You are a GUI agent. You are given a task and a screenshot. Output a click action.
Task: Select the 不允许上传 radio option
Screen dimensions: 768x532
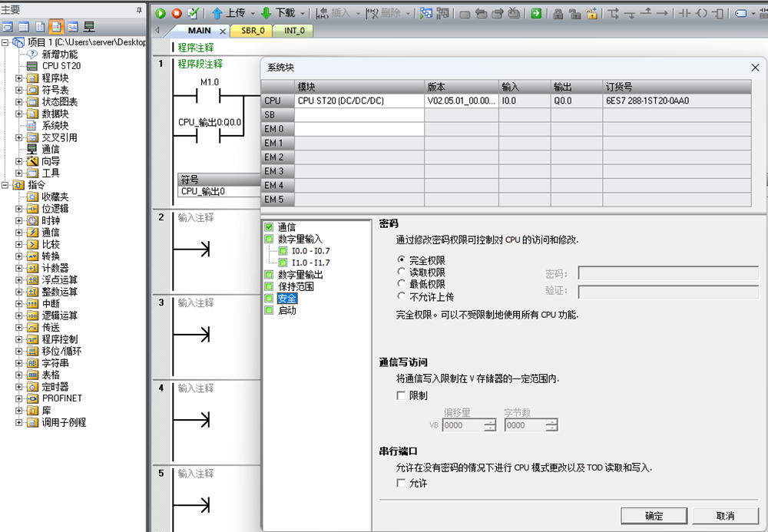401,296
